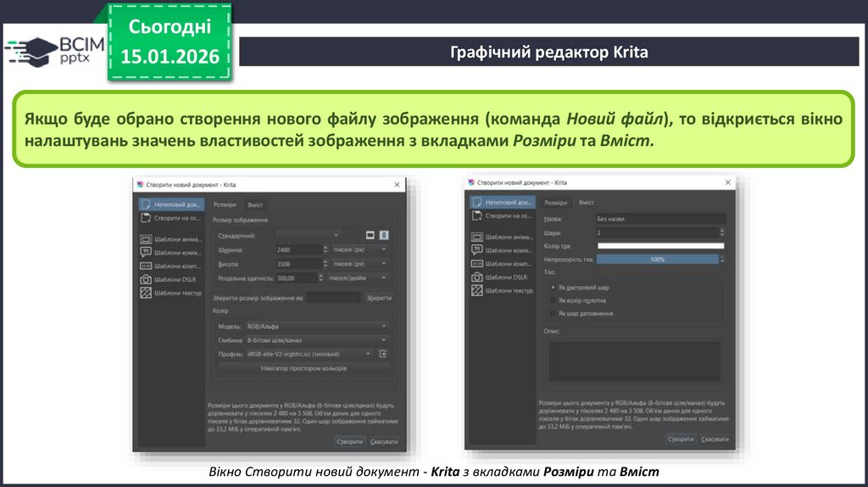
Task: Click Вміст tab in the dialog showing Назва
Action: [x=587, y=203]
